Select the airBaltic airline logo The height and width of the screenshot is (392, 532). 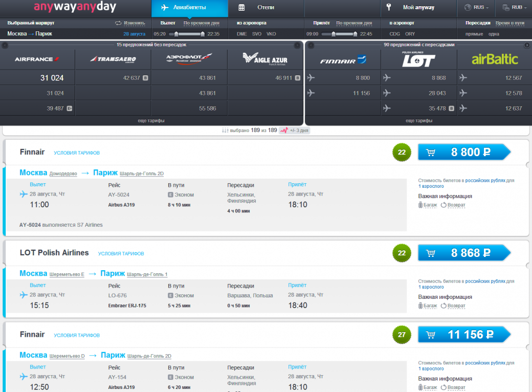(x=494, y=59)
